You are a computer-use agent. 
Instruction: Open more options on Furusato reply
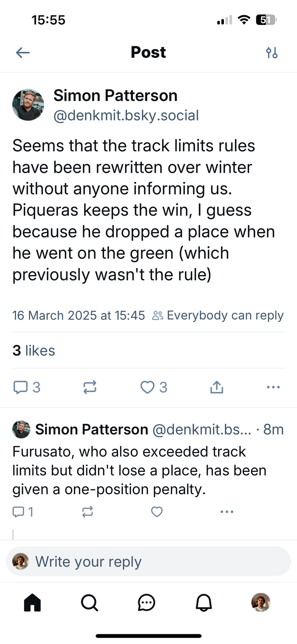pyautogui.click(x=227, y=512)
